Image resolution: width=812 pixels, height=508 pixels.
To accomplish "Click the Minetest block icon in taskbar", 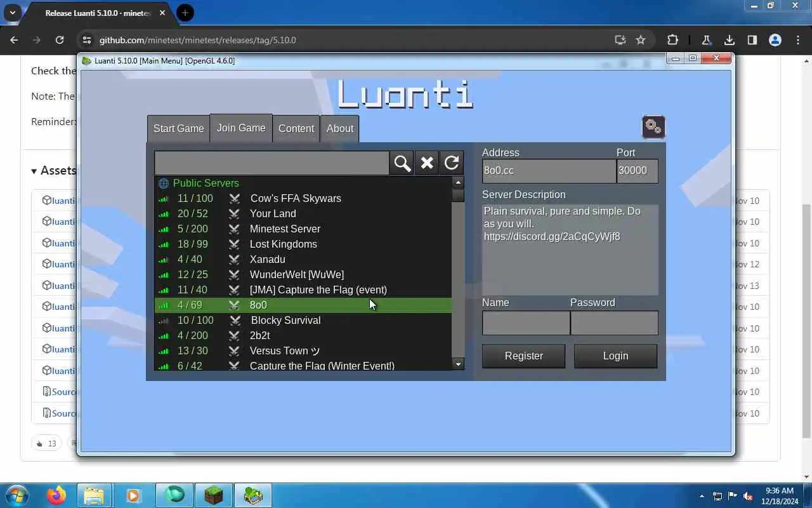I will coord(214,495).
